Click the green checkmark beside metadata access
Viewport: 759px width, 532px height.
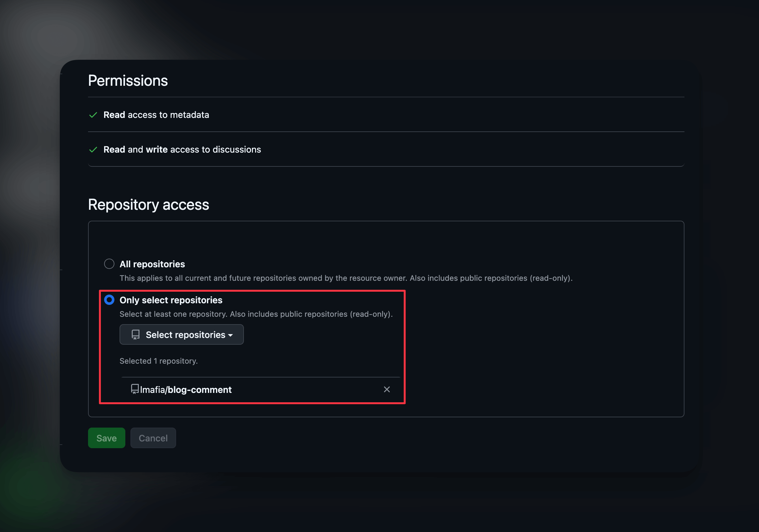(93, 115)
